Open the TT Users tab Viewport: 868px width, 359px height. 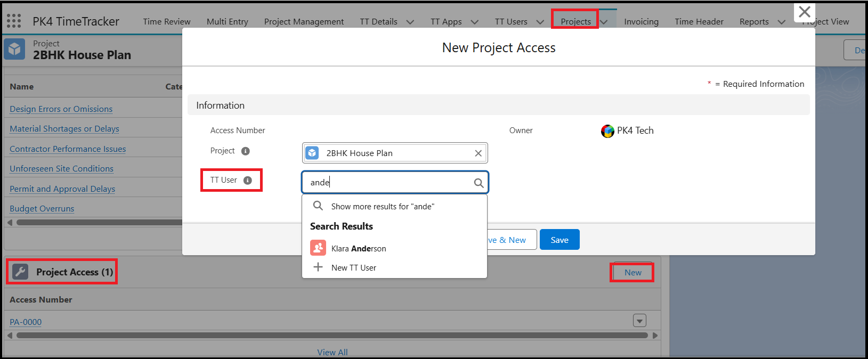click(511, 22)
